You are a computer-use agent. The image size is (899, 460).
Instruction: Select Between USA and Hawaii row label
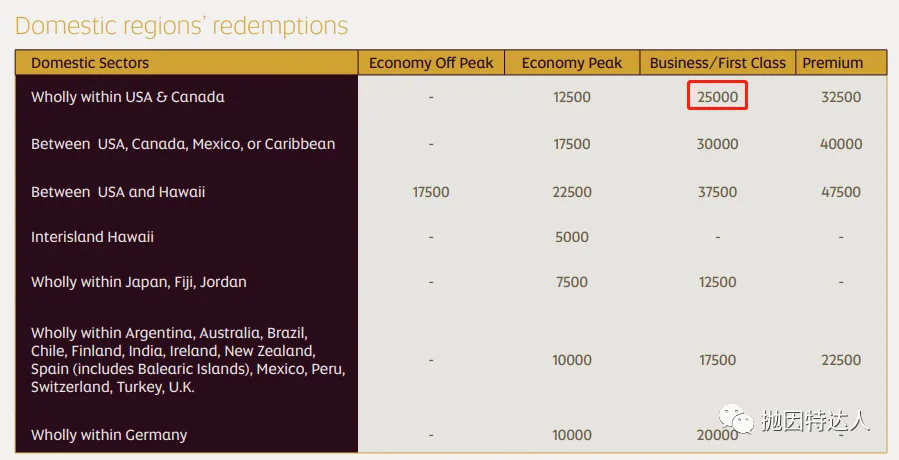(x=118, y=192)
